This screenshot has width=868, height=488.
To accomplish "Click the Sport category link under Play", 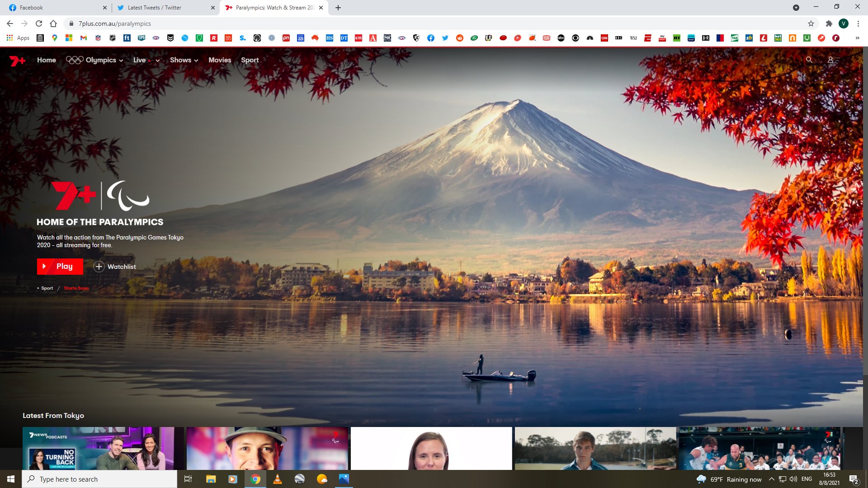I will pos(47,288).
